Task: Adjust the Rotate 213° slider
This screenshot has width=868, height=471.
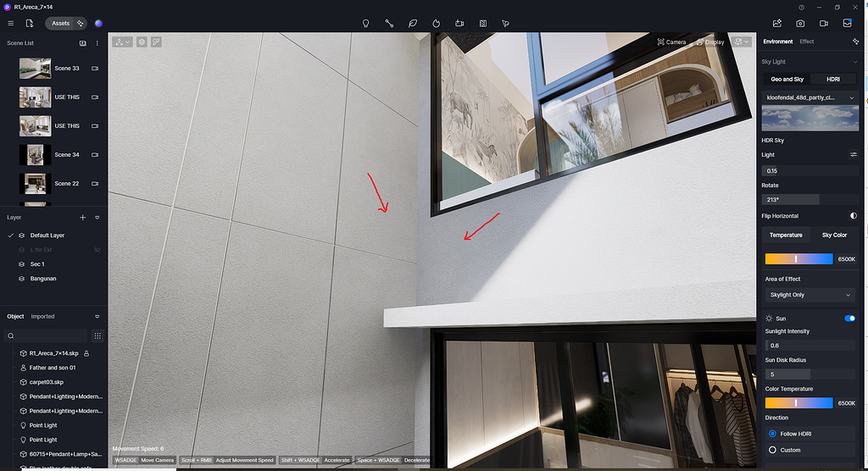Action: (810, 199)
